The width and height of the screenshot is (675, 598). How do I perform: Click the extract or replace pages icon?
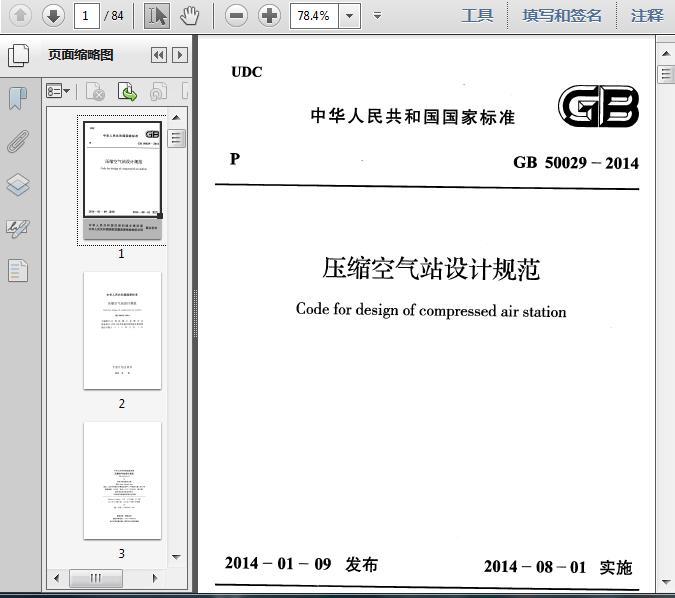[127, 91]
